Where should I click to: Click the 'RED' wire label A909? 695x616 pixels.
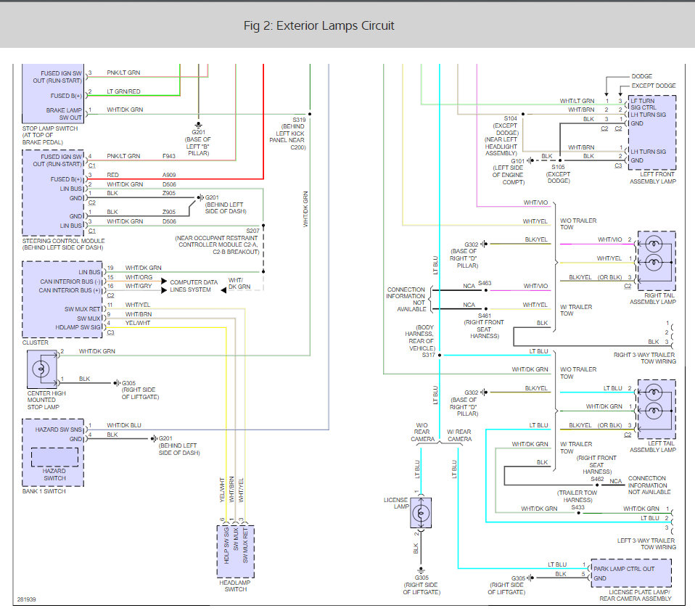click(112, 175)
